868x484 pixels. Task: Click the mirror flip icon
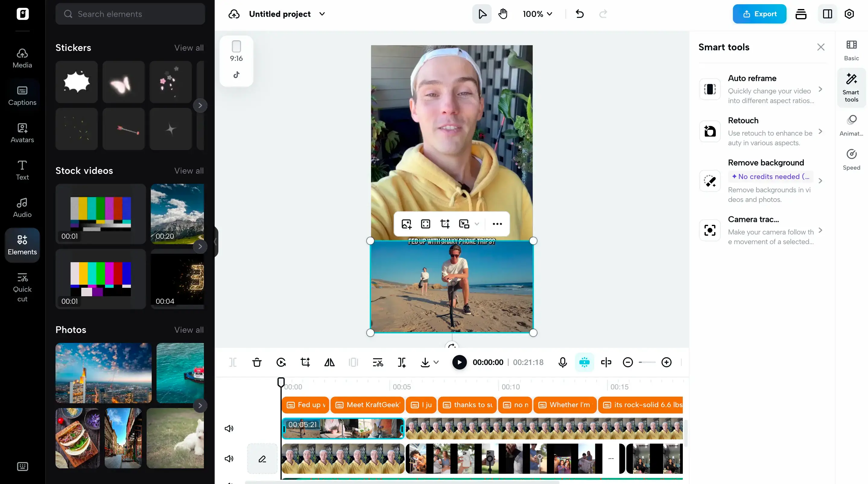(329, 363)
